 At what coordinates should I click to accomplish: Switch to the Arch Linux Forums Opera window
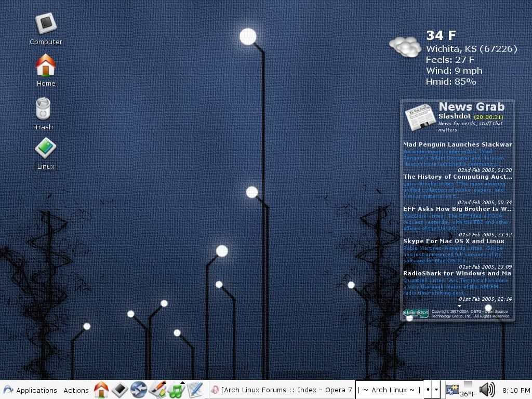pos(281,390)
